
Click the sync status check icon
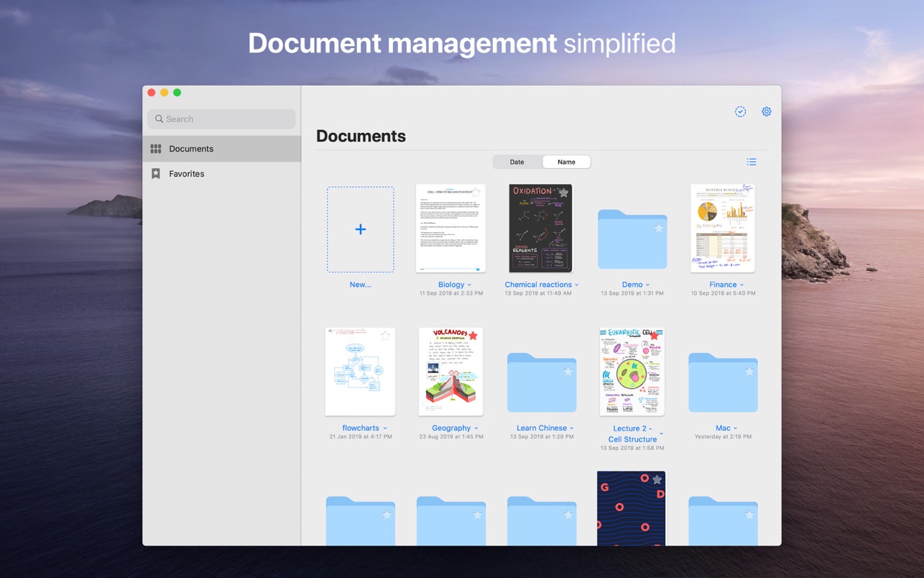tap(740, 111)
